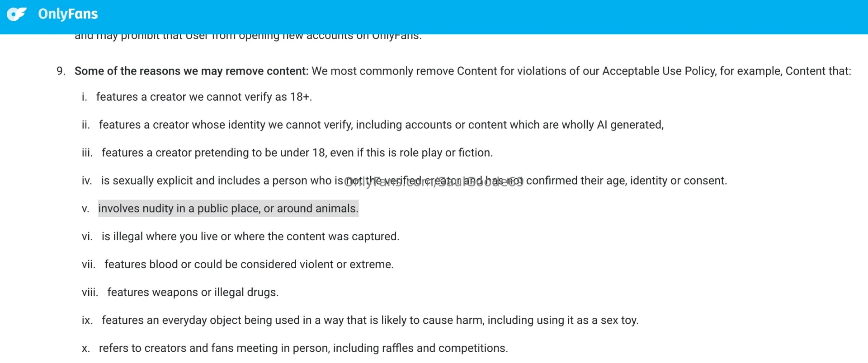Click the everyday object used as sex toy item
Viewport: 868px width, 363px height.
pos(370,321)
